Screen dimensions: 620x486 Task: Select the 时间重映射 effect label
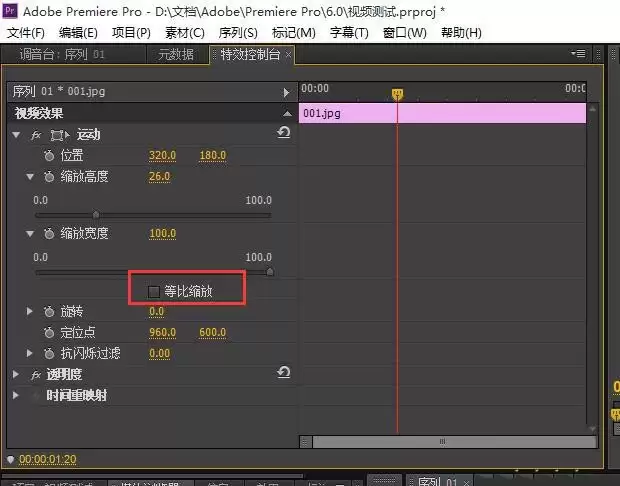coord(76,395)
